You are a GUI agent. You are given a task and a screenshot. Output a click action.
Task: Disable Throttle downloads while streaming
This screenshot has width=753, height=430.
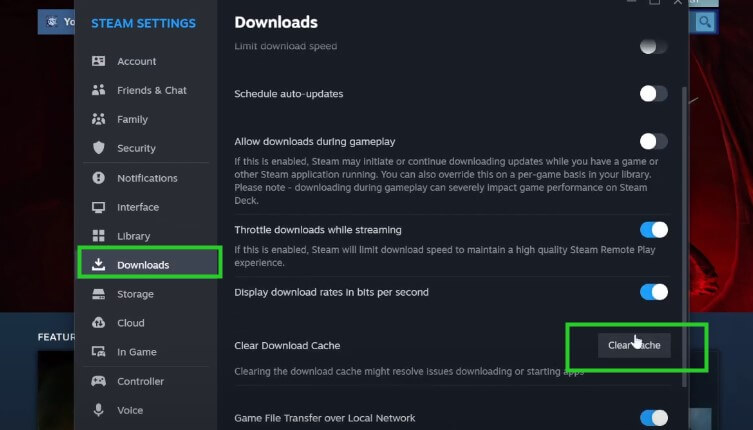coord(653,230)
